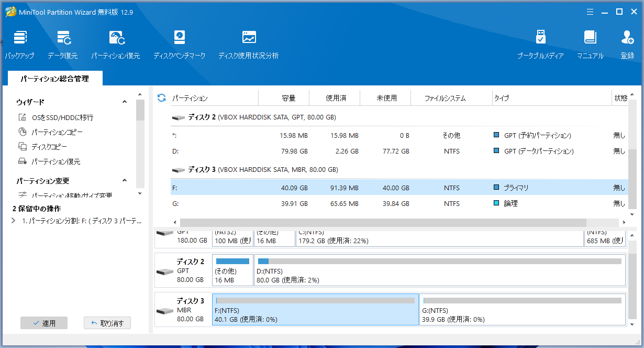The height and width of the screenshot is (348, 644).
Task: Collapse the ウィザード section
Action: coord(125,102)
